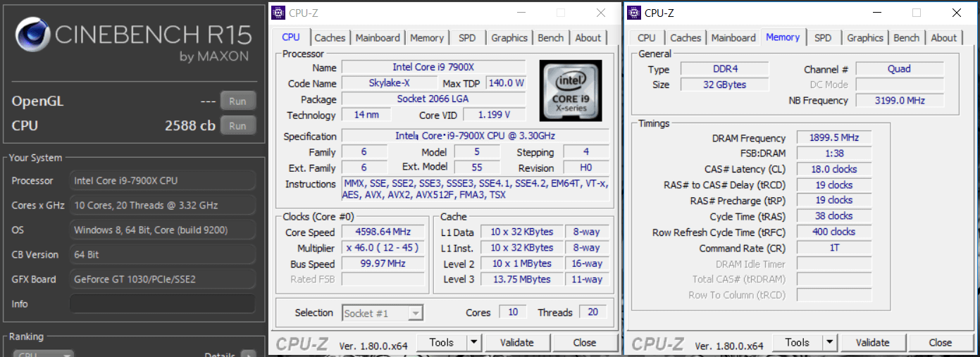This screenshot has height=357, width=980.
Task: Click the Threads count value 20
Action: [x=593, y=312]
